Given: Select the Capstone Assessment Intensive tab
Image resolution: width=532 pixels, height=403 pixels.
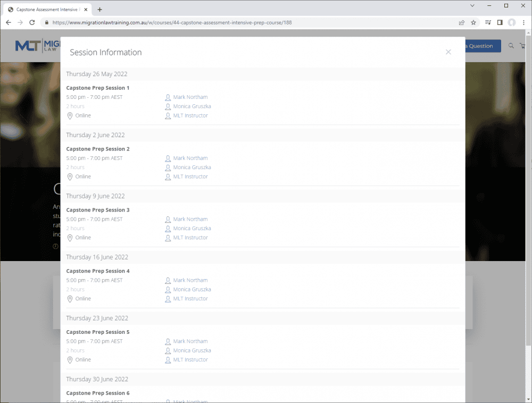Looking at the screenshot, I should point(45,10).
